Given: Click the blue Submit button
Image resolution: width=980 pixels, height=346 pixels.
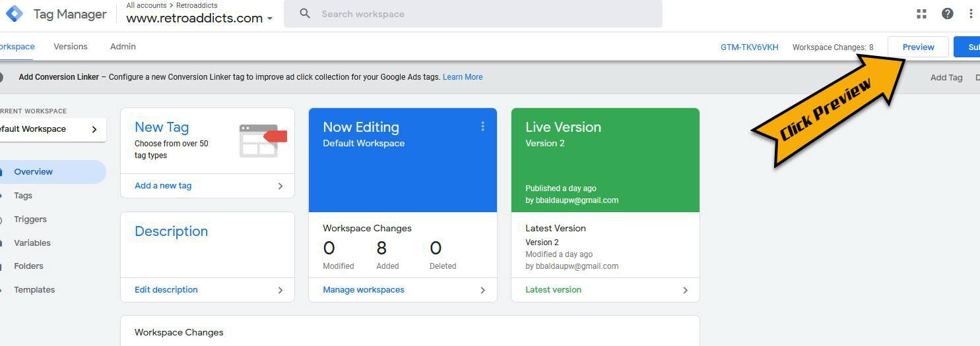Looking at the screenshot, I should [x=967, y=47].
